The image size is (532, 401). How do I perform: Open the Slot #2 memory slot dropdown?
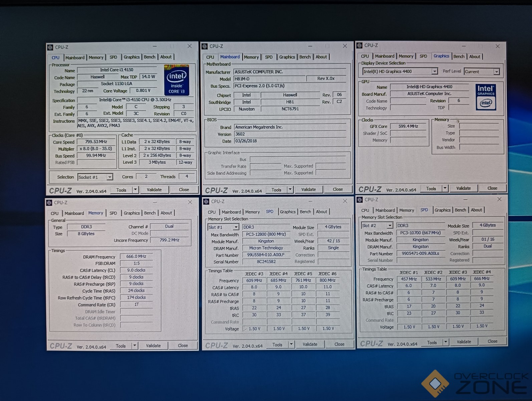(389, 226)
